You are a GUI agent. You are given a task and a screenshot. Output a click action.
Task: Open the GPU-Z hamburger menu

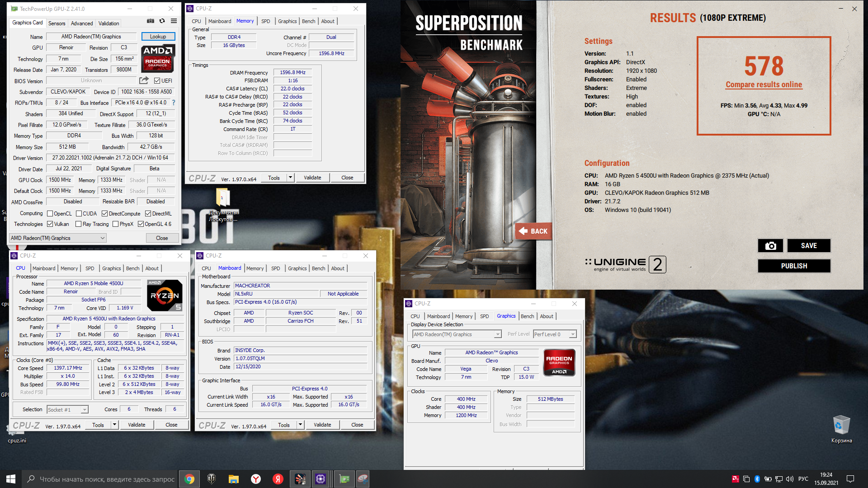(174, 21)
